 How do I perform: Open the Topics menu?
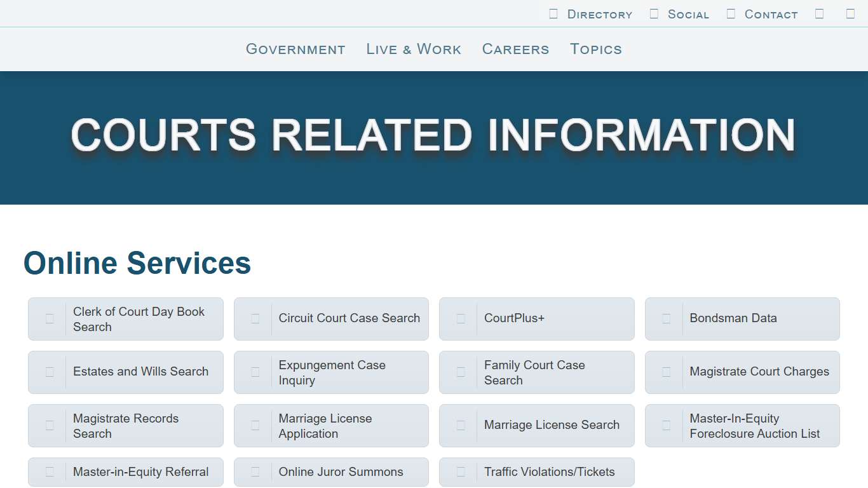595,49
